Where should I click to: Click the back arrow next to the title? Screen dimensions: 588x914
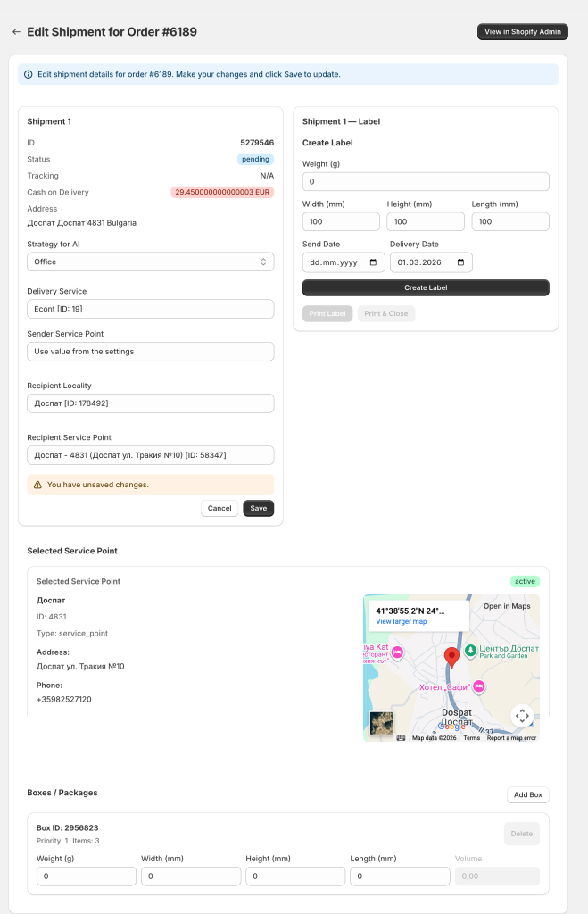[x=16, y=31]
